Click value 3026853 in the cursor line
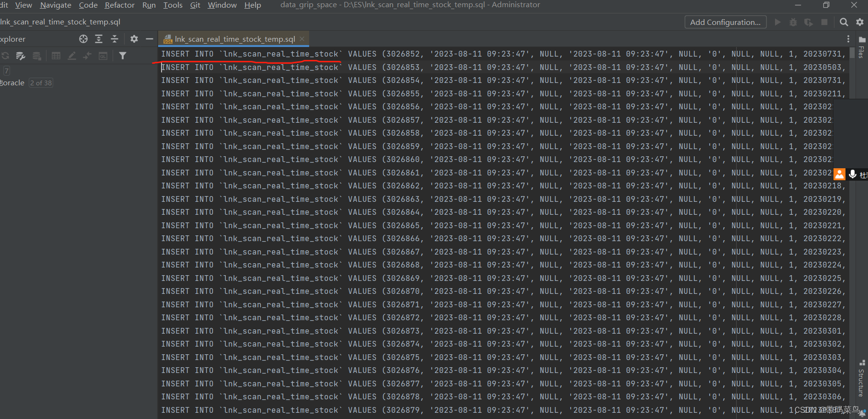 pos(403,67)
